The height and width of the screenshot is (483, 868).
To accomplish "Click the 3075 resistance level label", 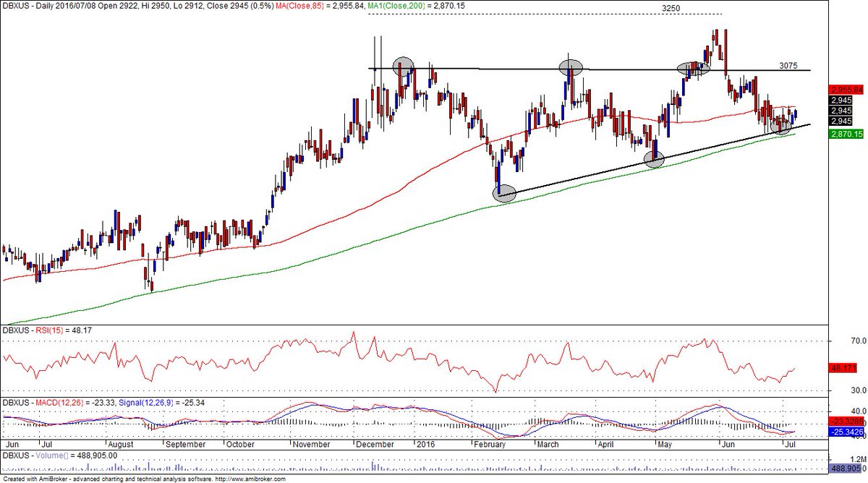I will (x=788, y=65).
